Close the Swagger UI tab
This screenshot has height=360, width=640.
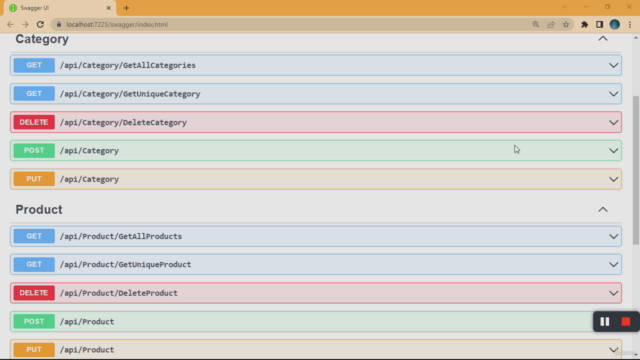[109, 8]
